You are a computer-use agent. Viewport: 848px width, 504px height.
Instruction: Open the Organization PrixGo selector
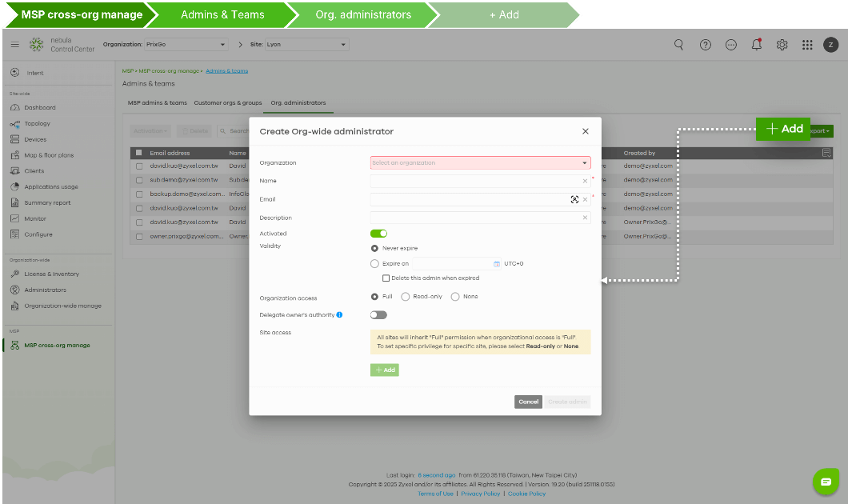[183, 45]
